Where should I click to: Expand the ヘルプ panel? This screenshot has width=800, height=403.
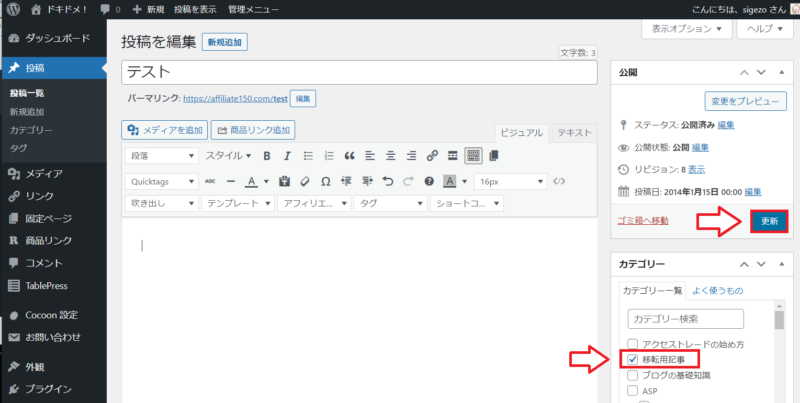point(765,29)
